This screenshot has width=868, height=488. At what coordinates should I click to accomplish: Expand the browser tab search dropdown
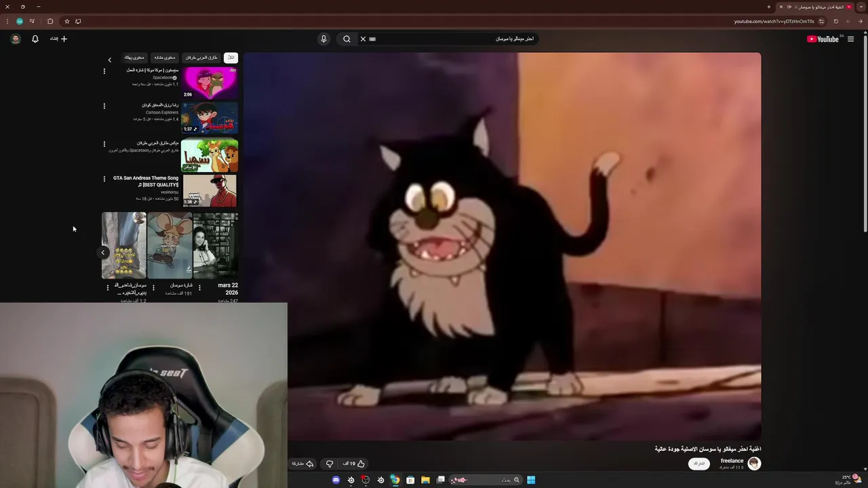pos(861,7)
